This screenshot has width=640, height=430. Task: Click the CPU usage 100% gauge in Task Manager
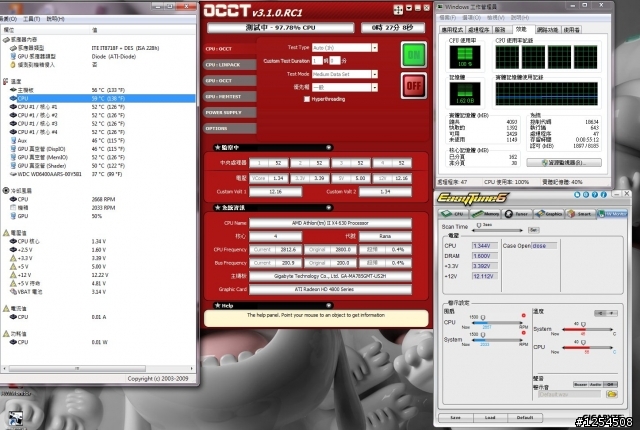point(464,57)
